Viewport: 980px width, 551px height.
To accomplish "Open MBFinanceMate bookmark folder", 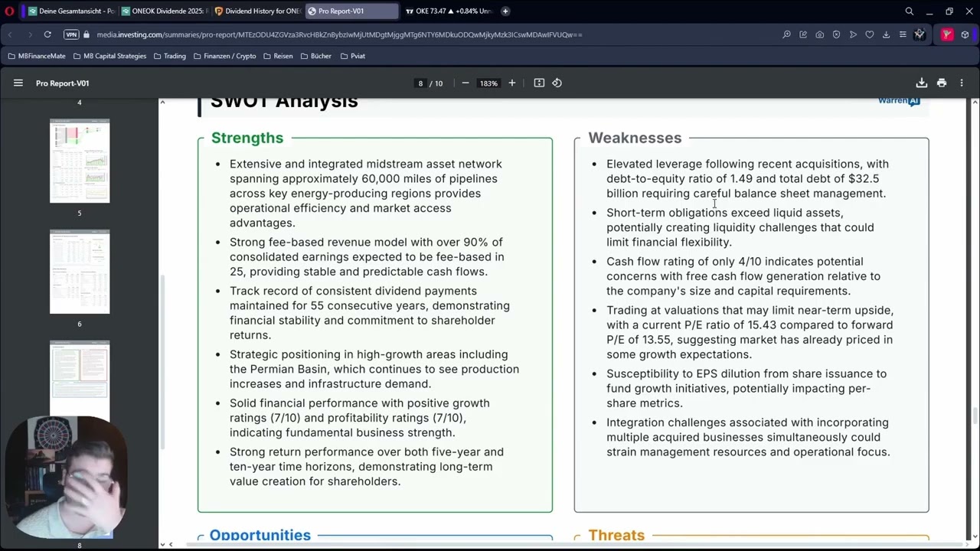I will (37, 56).
